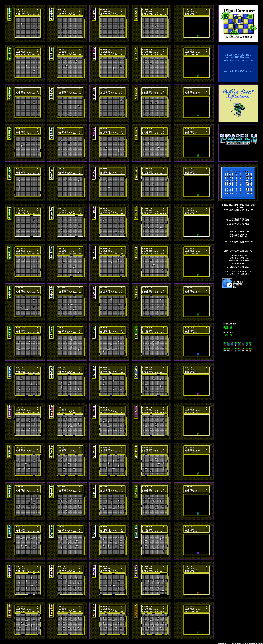
Task: Select the horizontal pipe tile labeled 02
Action: point(232,344)
